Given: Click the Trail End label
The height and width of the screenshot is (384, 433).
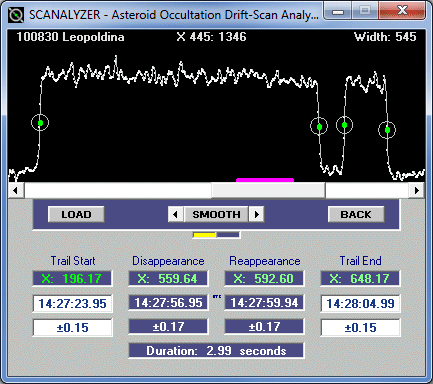Looking at the screenshot, I should point(360,261).
